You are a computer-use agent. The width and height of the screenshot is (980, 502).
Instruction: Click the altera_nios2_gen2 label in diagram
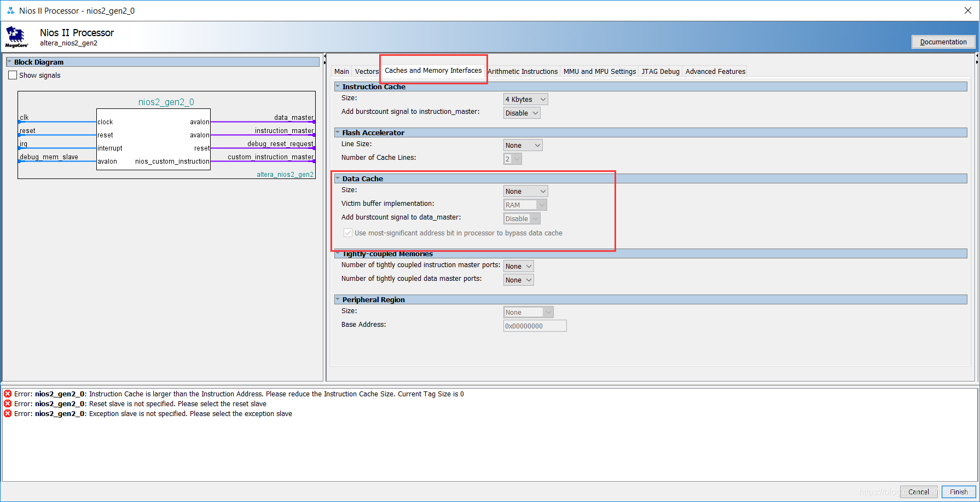(285, 174)
